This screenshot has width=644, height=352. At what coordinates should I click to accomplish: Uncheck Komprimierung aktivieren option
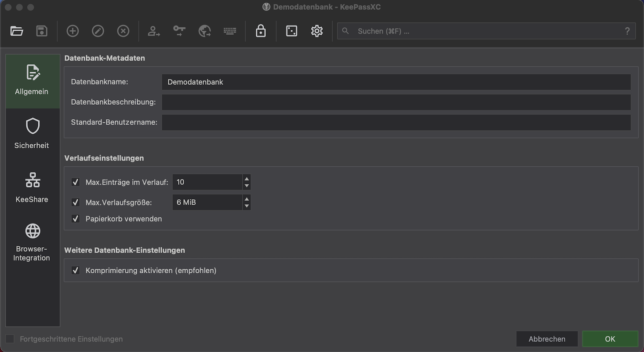point(76,271)
